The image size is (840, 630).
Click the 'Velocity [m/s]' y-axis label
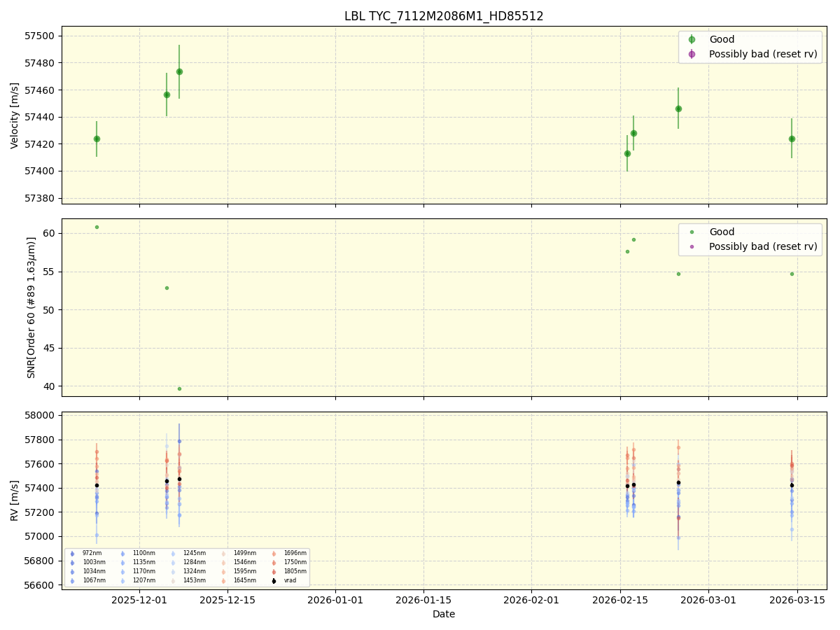(x=15, y=115)
